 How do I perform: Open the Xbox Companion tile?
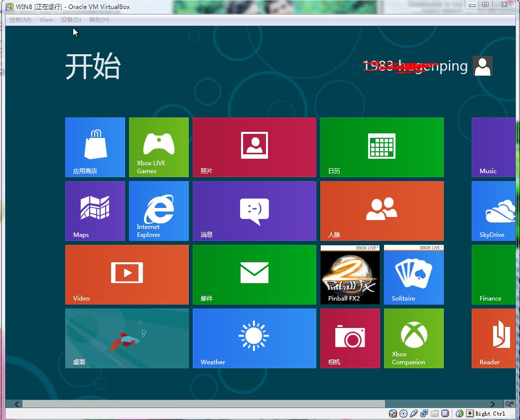tap(413, 338)
